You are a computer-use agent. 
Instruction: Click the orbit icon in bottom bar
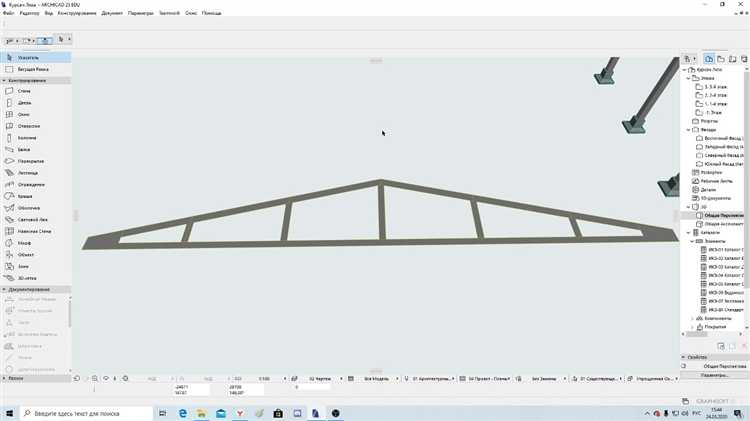pyautogui.click(x=106, y=378)
